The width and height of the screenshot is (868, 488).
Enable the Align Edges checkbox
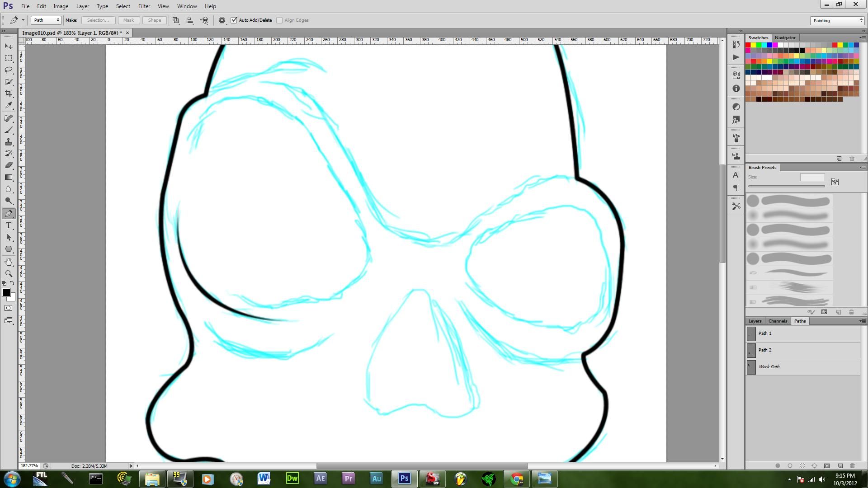click(279, 20)
